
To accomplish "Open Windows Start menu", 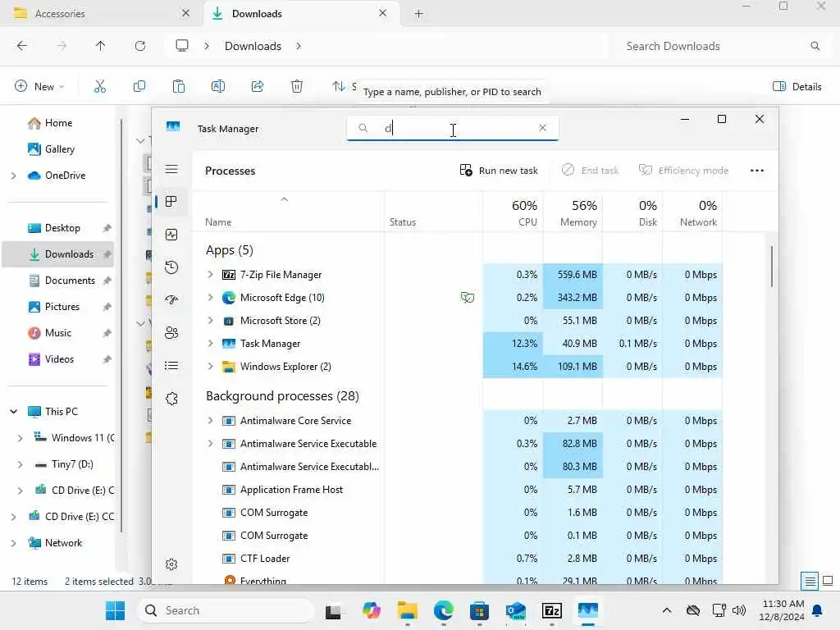I will click(115, 610).
